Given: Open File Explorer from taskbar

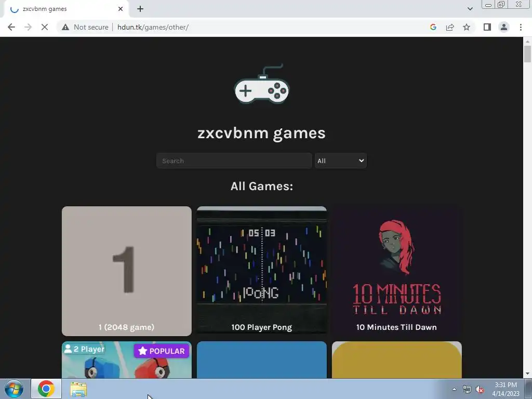Looking at the screenshot, I should [x=78, y=389].
